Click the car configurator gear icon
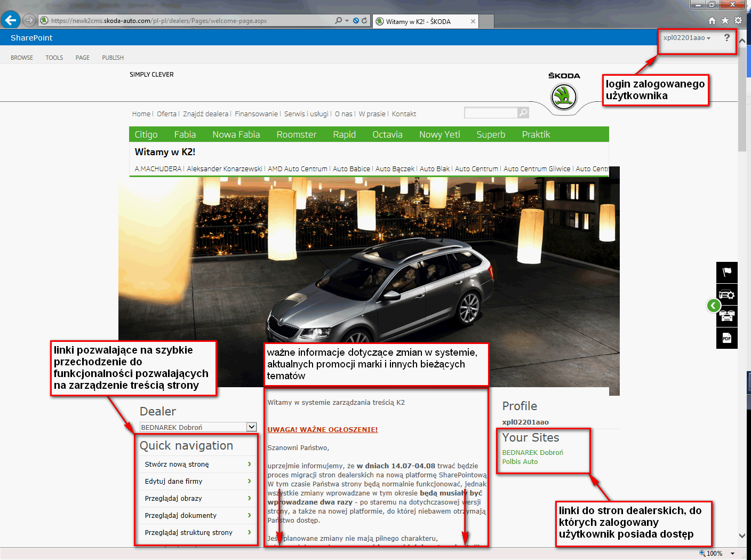 727,294
